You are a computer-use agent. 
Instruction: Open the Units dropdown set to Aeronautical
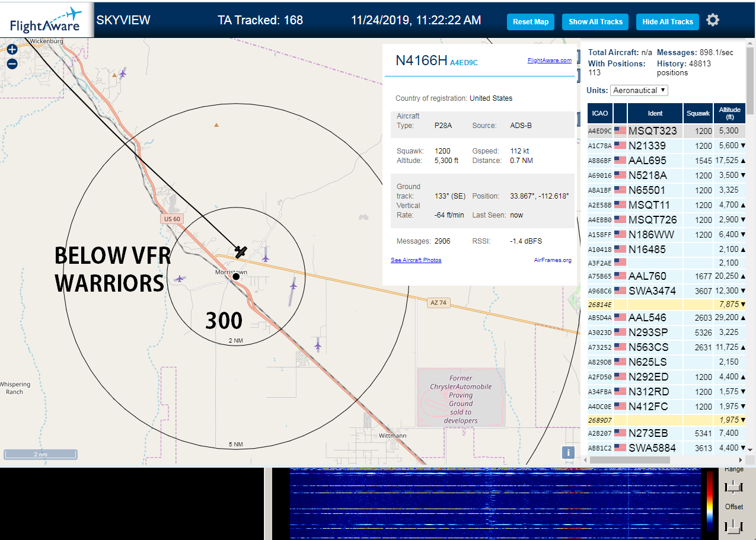click(x=639, y=90)
